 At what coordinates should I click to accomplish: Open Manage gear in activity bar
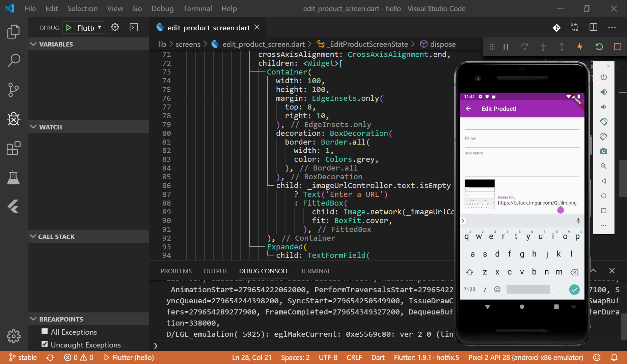click(x=13, y=336)
